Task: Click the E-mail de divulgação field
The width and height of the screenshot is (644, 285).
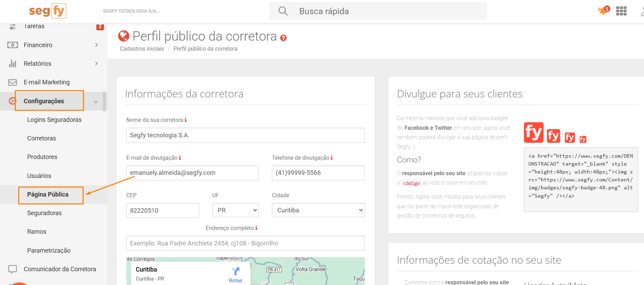Action: [192, 173]
